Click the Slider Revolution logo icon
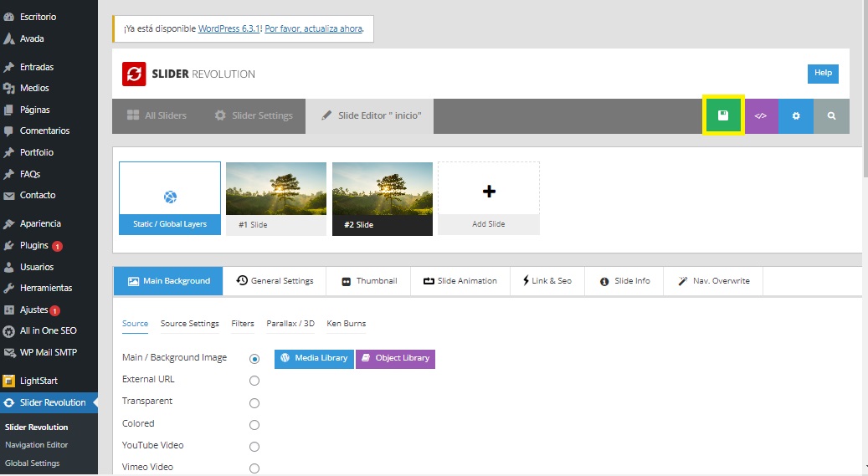Image resolution: width=868 pixels, height=476 pixels. tap(134, 74)
